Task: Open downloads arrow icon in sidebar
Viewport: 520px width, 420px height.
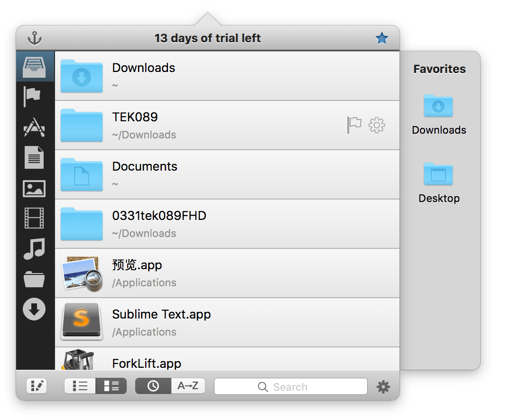Action: click(34, 309)
